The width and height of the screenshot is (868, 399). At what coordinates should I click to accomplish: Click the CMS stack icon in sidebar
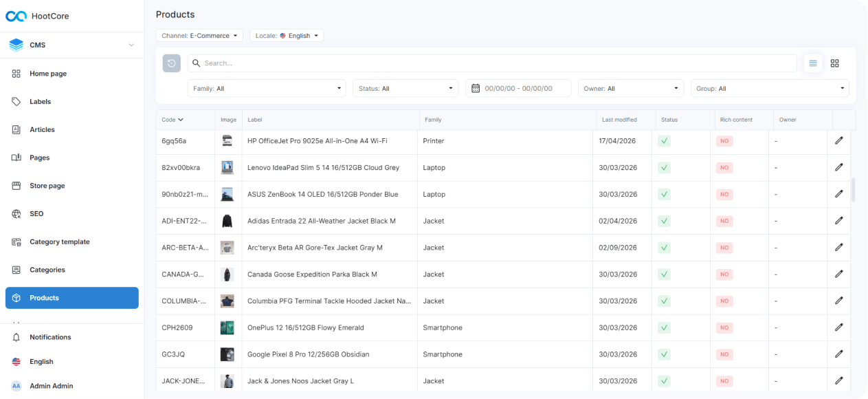(16, 45)
